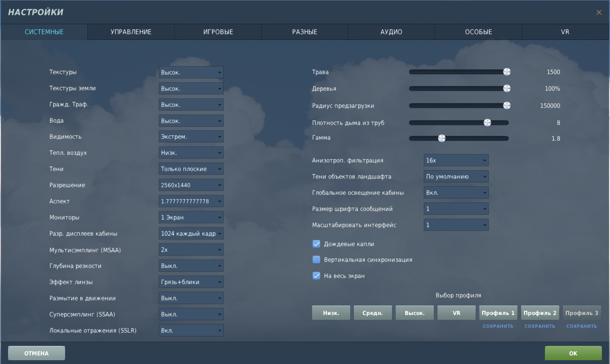Open Размер шрифта сообщений dropdown
Viewport: 610px width, 364px height.
click(456, 209)
